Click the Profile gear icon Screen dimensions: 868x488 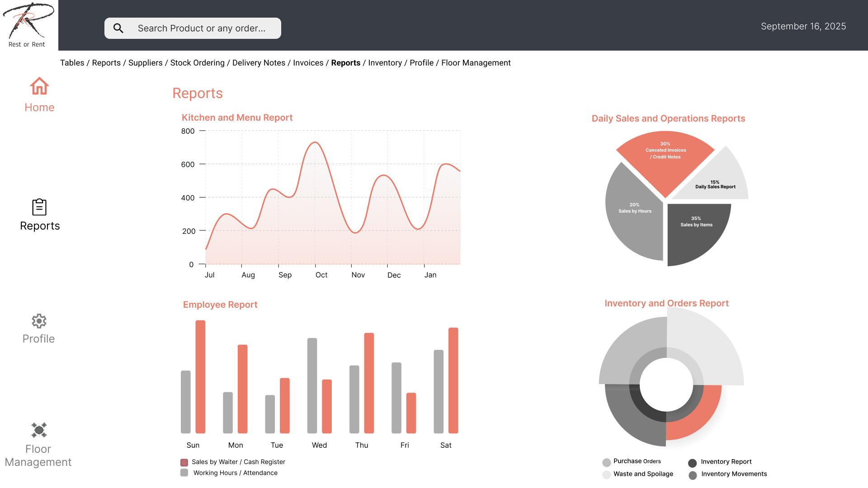tap(39, 321)
